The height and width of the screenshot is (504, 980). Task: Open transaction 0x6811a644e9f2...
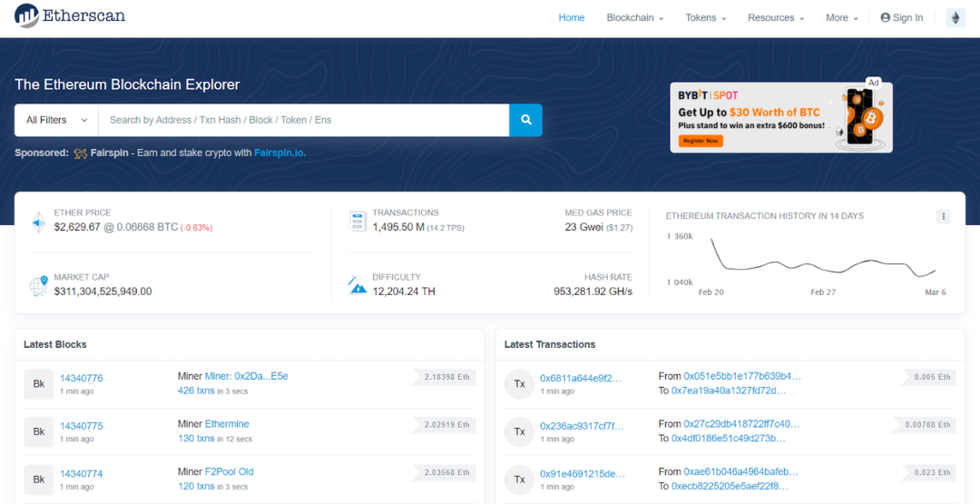[582, 379]
